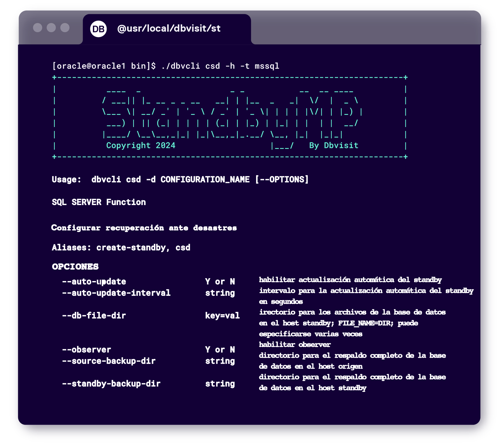Image resolution: width=500 pixels, height=448 pixels.
Task: Click Configurar recuperación ante desastres text
Action: [144, 228]
